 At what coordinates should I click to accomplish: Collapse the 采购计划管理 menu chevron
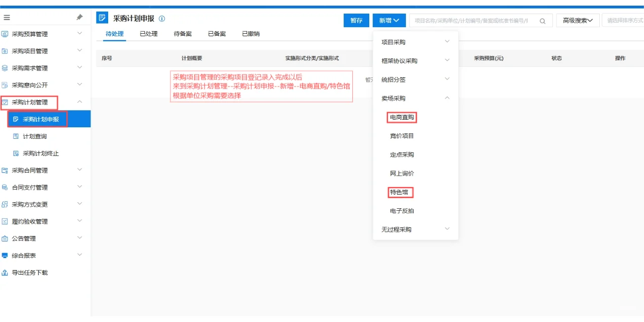coord(79,102)
